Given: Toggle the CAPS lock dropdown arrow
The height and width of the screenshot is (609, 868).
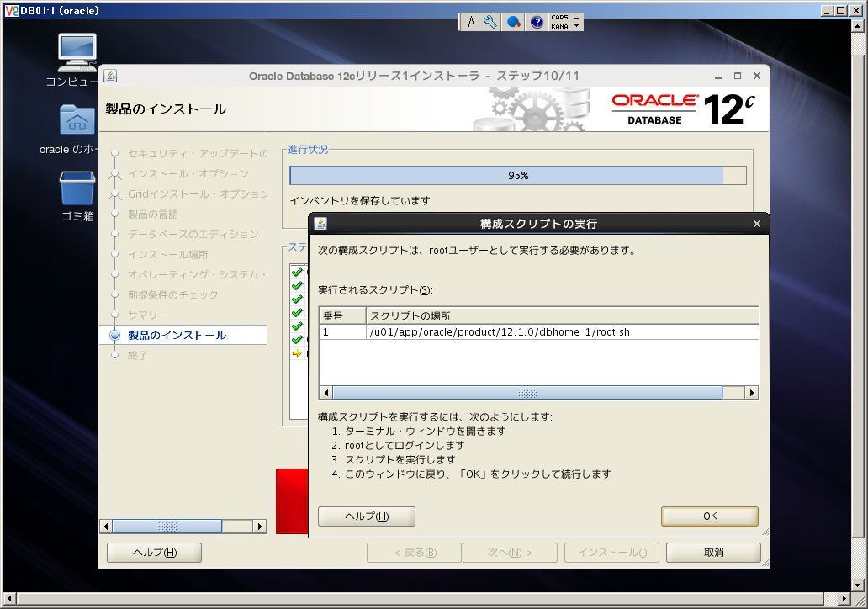Looking at the screenshot, I should [x=576, y=17].
